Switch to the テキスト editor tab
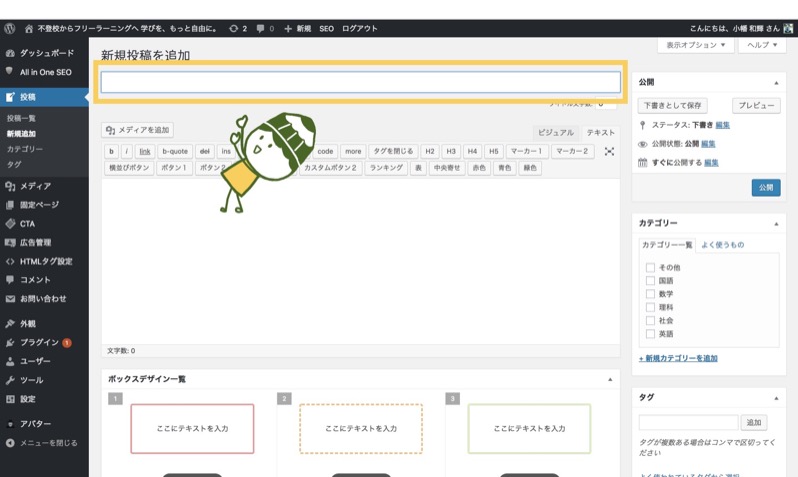The width and height of the screenshot is (798, 477). click(x=601, y=132)
